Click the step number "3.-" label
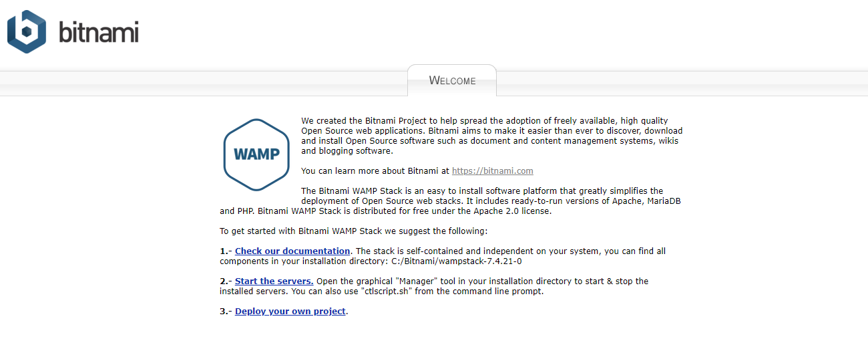Image resolution: width=868 pixels, height=353 pixels. click(226, 312)
